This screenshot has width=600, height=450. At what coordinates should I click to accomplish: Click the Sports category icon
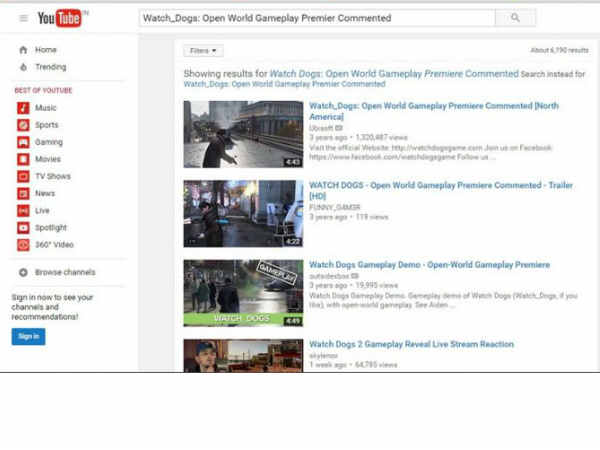[23, 125]
